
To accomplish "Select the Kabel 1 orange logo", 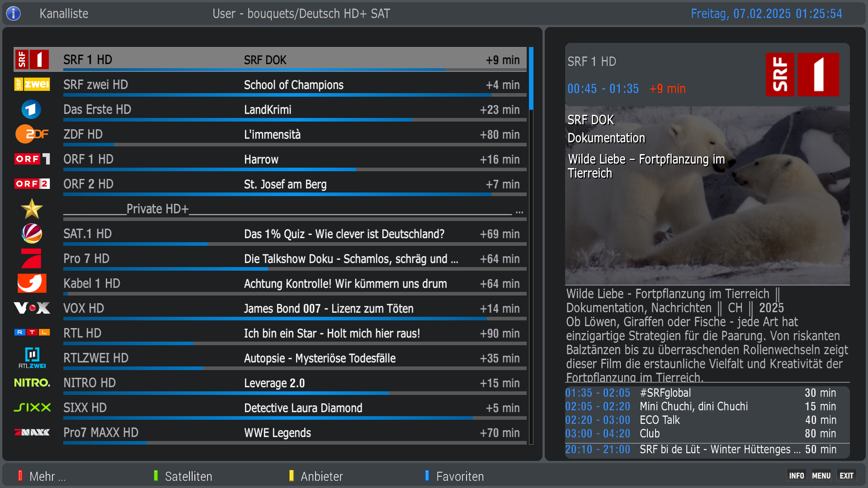I will click(32, 283).
